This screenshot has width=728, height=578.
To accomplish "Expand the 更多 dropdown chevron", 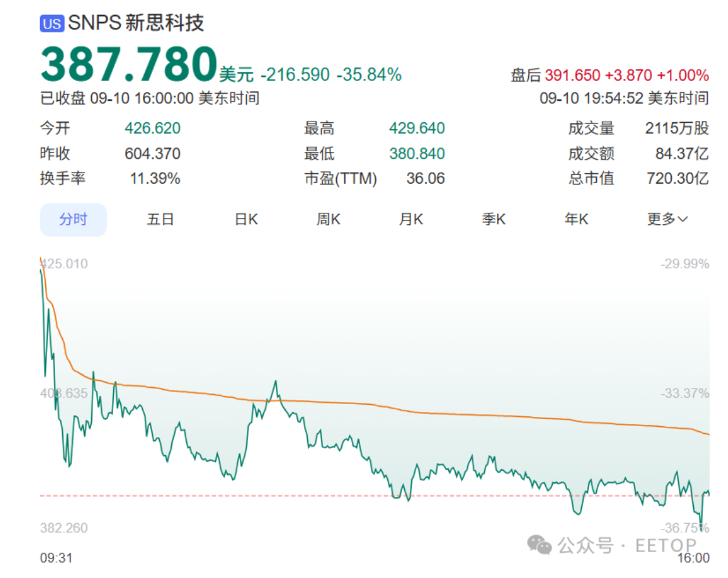I will tap(683, 220).
